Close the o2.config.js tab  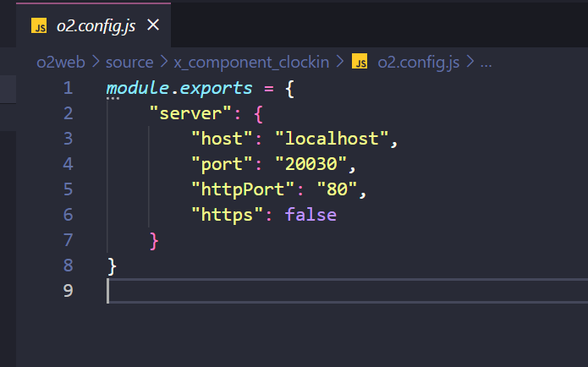coord(153,25)
